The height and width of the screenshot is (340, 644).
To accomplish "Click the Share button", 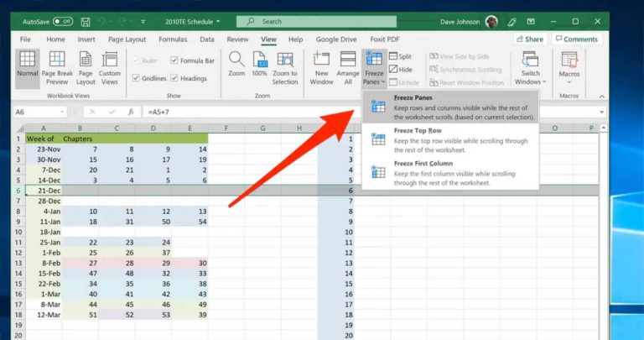I will point(530,39).
